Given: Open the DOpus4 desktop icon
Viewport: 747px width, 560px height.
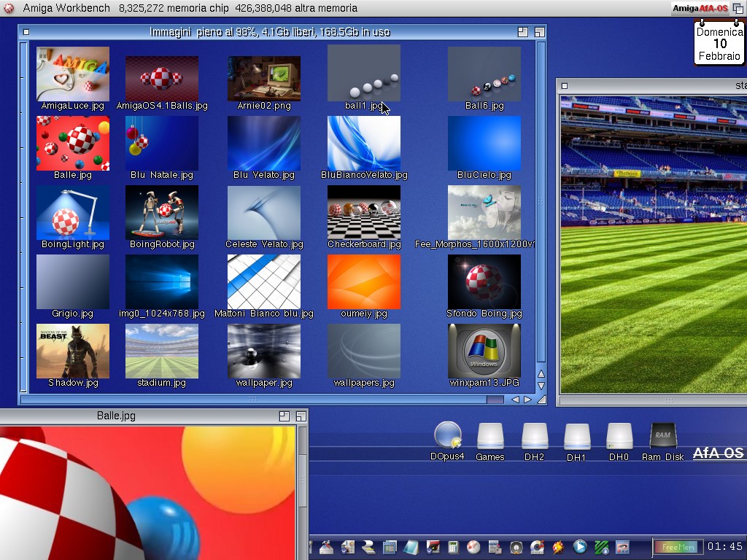Looking at the screenshot, I should (447, 436).
